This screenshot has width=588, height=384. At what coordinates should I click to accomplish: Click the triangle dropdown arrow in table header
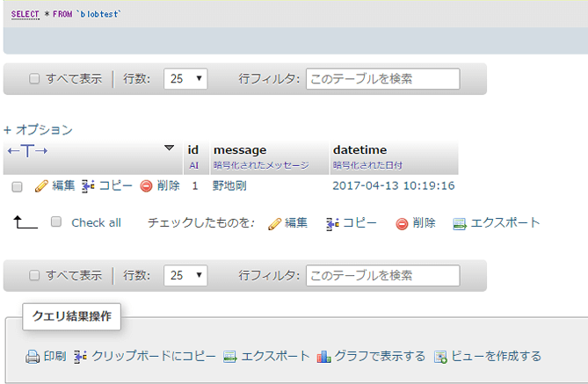[169, 148]
